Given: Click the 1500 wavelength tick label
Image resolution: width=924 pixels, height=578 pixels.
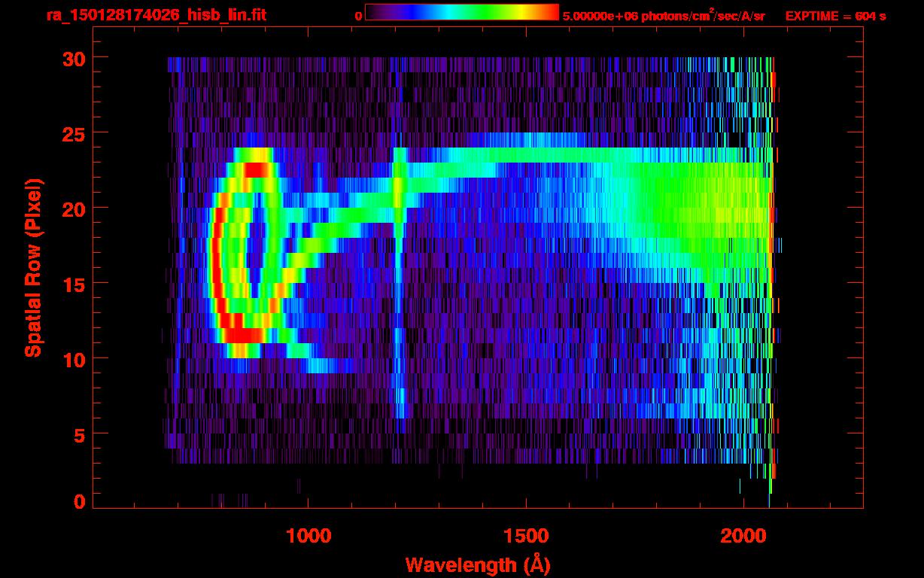Looking at the screenshot, I should [x=526, y=536].
